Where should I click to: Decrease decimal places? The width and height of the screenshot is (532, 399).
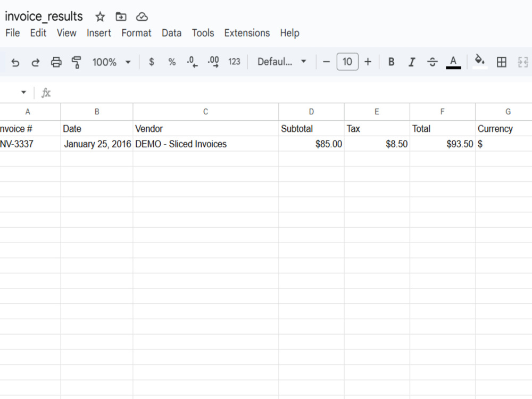pyautogui.click(x=193, y=62)
